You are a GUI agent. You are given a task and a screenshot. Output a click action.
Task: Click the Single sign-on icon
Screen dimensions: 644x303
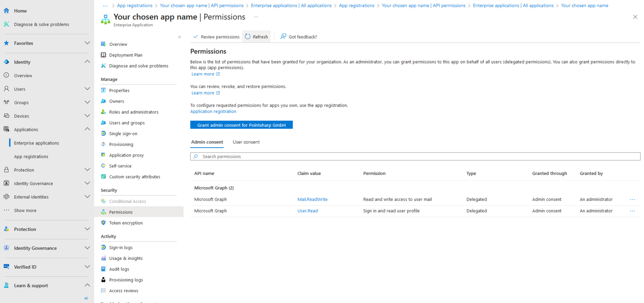[103, 134]
